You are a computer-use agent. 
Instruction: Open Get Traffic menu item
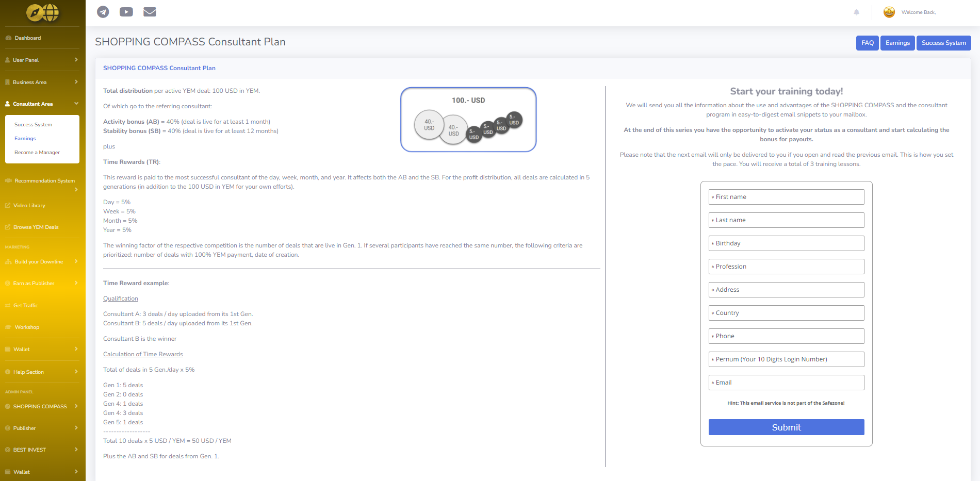pyautogui.click(x=26, y=306)
